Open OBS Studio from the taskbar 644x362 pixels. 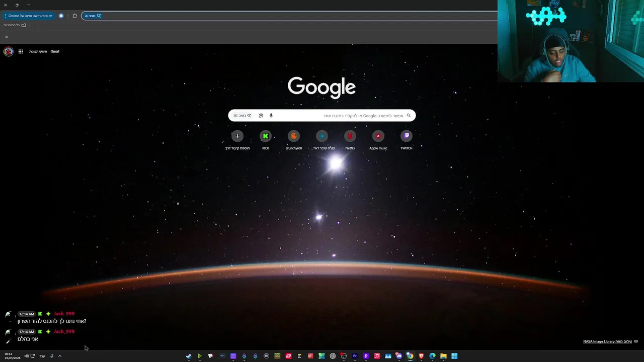pos(344,356)
